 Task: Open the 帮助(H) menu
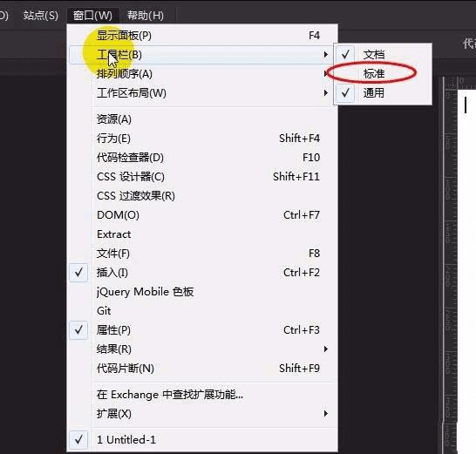tap(146, 15)
